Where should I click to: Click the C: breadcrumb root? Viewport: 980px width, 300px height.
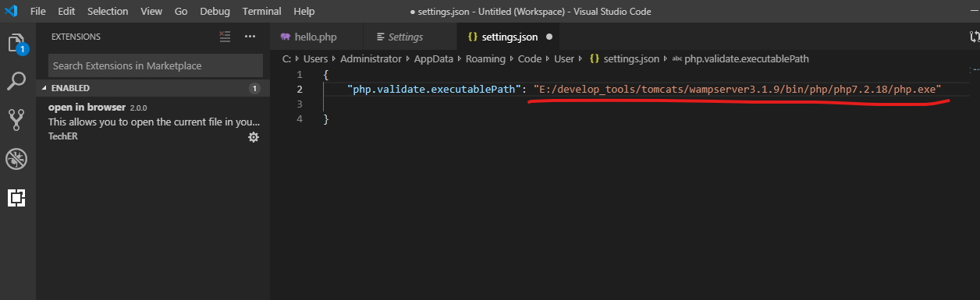point(287,58)
